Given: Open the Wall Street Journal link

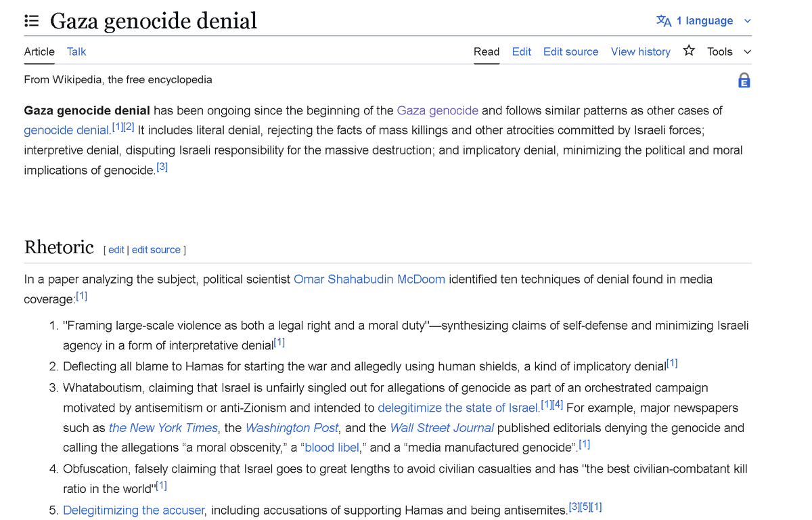Looking at the screenshot, I should (x=442, y=428).
